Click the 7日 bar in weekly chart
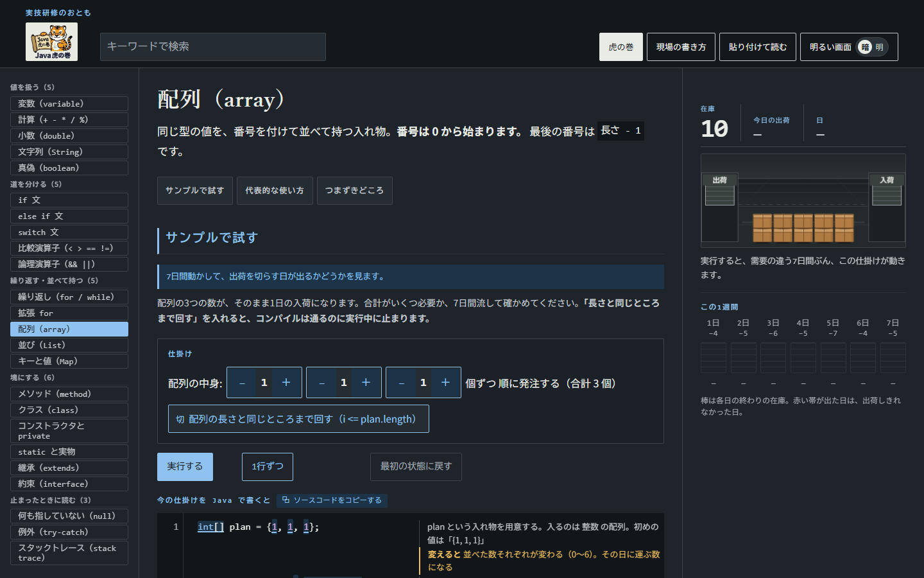 coord(893,358)
